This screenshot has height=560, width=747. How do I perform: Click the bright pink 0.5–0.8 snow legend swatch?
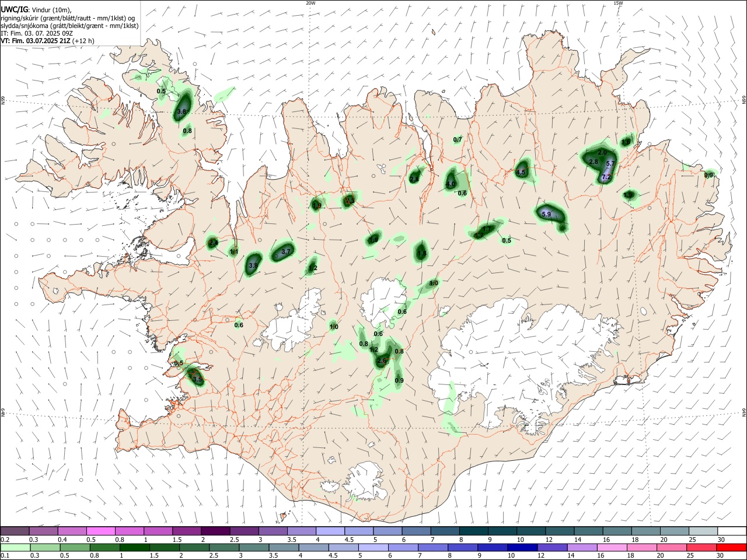pos(101,531)
